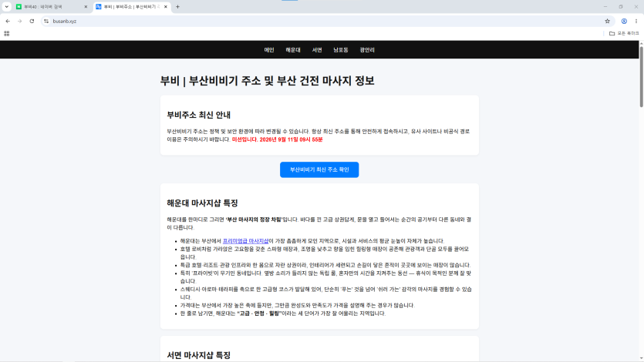Open the all bookmarks folder

coord(624,34)
